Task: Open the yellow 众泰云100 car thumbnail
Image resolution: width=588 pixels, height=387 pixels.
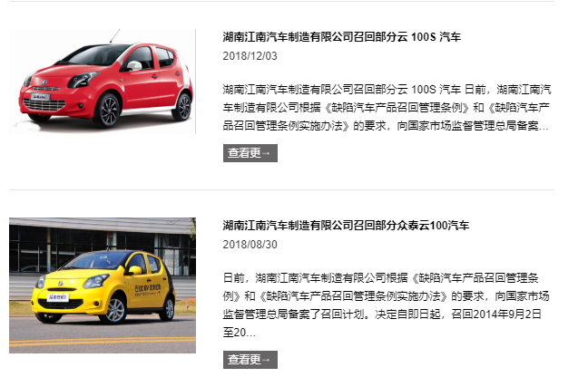Action: pos(103,285)
